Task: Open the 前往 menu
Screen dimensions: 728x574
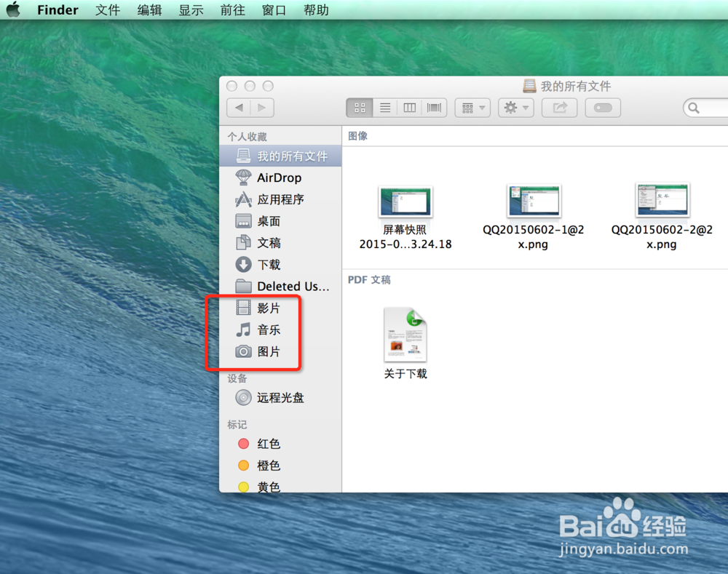Action: (x=233, y=9)
